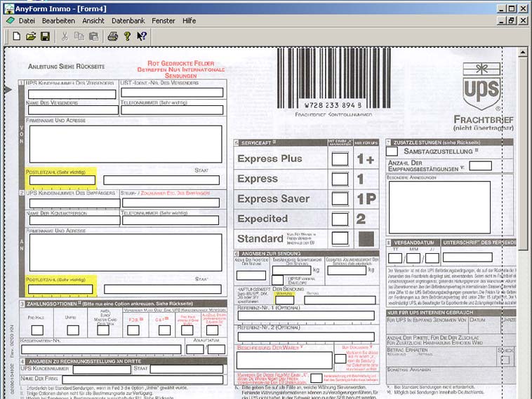Viewport: 532px width, 399px height.
Task: Tick the Unfrei payment option box
Action: click(72, 330)
